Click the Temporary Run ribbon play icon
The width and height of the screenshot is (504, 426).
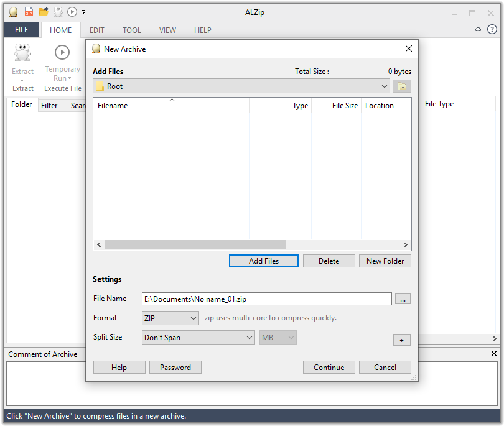coord(62,52)
